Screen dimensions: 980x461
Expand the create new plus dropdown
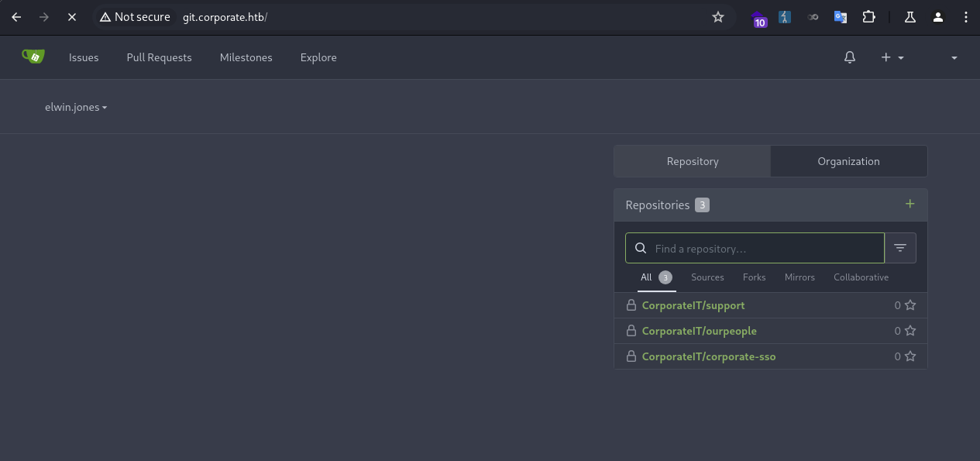(x=892, y=57)
